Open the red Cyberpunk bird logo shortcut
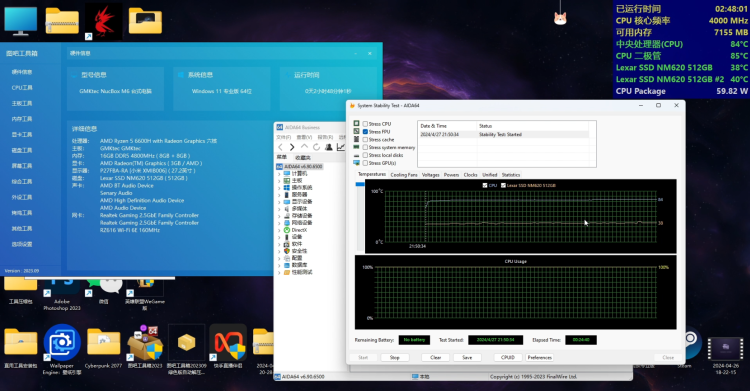Image resolution: width=750 pixels, height=391 pixels. [103, 21]
